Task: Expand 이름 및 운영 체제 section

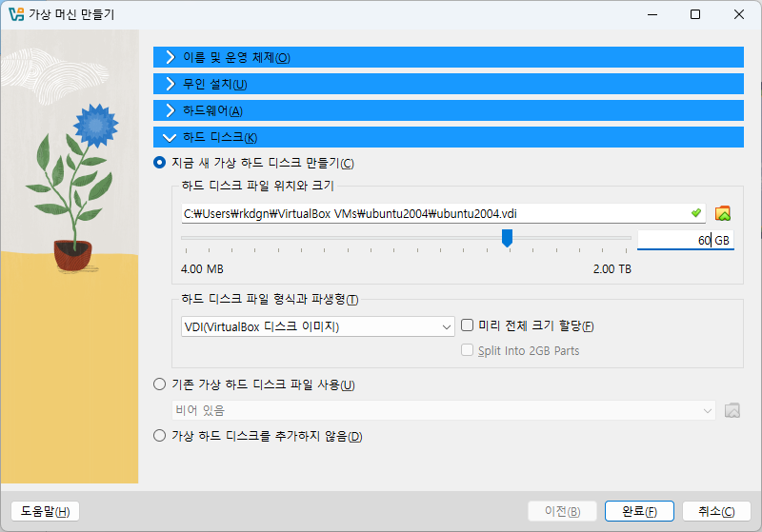Action: [448, 57]
